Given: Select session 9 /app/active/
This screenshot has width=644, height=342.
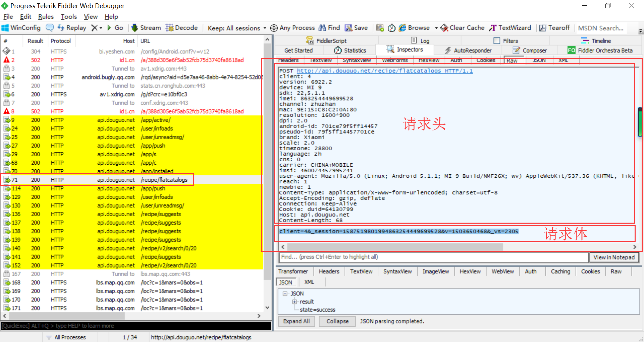Looking at the screenshot, I should (132, 120).
